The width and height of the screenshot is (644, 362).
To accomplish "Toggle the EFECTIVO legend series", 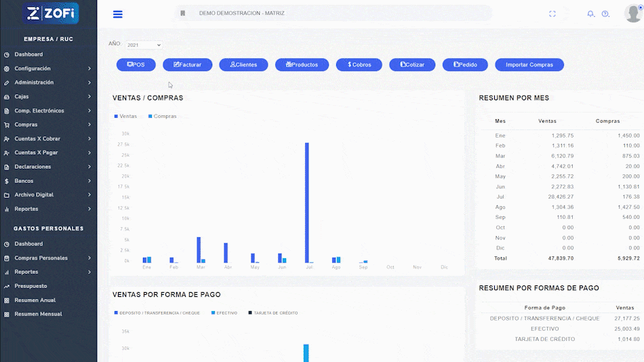I will coord(223,313).
